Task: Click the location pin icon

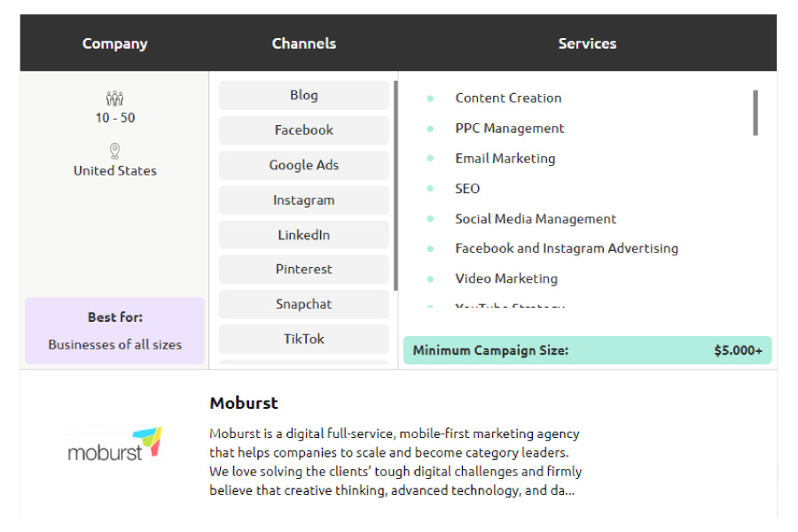Action: point(115,152)
